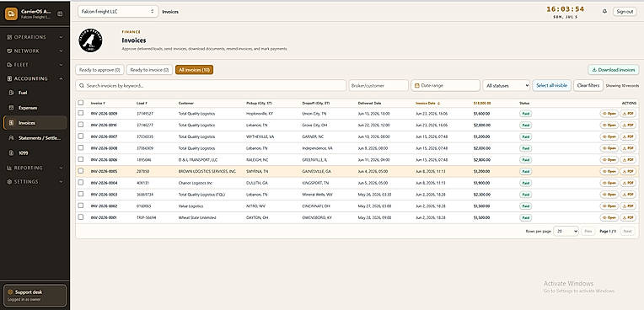Open notifications bell icon
This screenshot has height=310, width=644.
[604, 12]
